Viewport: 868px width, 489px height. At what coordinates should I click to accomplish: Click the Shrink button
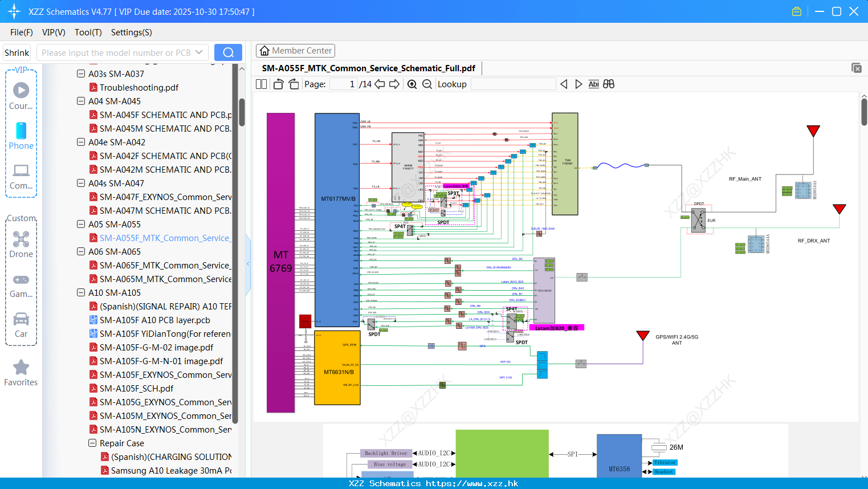coord(17,52)
